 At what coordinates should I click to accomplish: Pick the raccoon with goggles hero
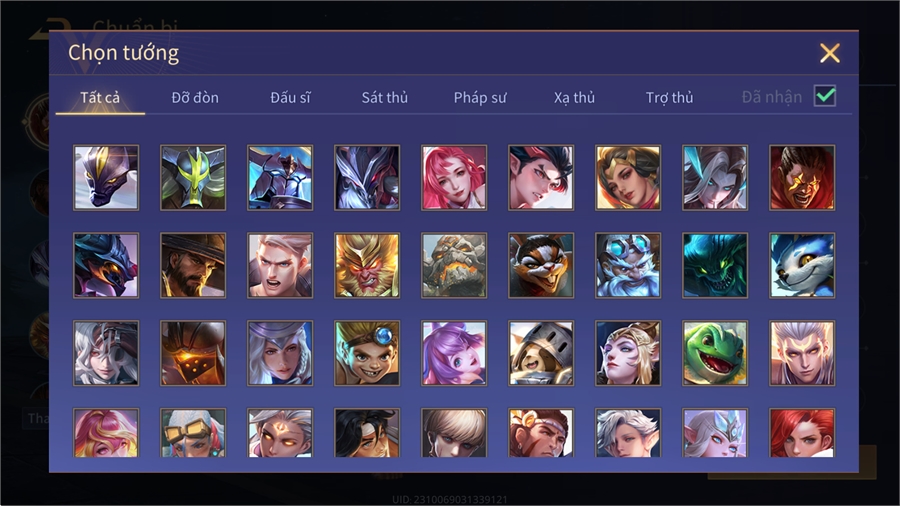(541, 265)
